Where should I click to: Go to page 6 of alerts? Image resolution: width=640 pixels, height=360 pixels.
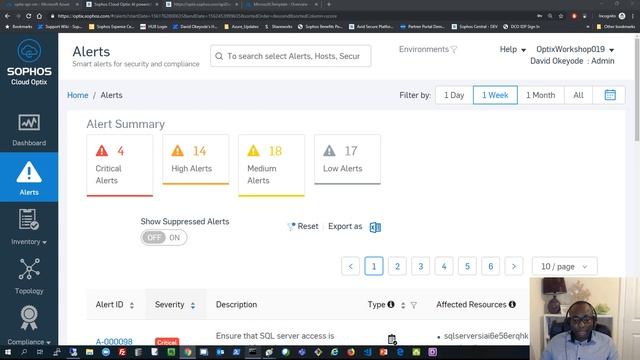coord(491,266)
